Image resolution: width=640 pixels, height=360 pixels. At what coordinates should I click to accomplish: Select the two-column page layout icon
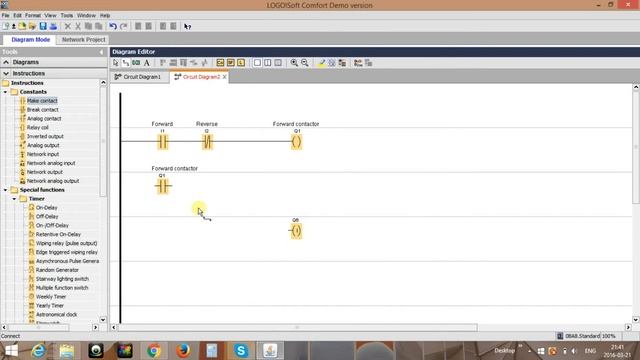268,63
